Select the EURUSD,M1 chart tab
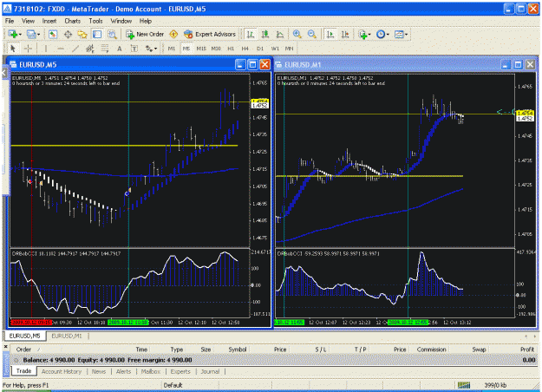 67,336
